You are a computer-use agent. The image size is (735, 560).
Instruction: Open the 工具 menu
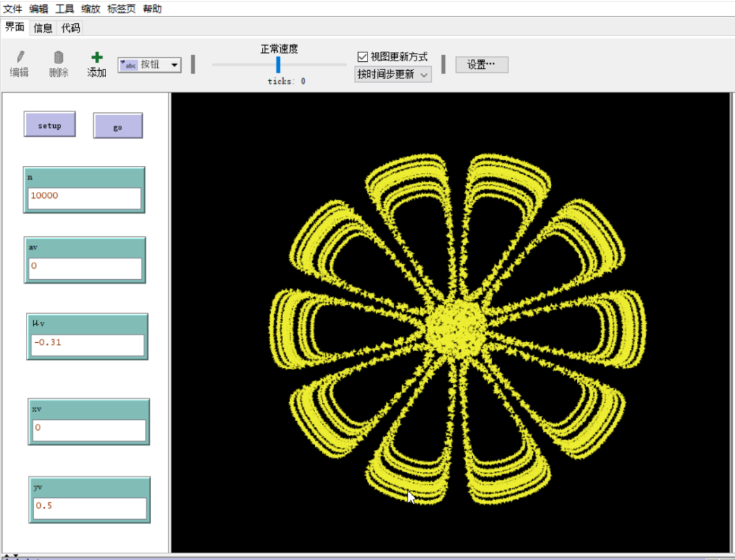pyautogui.click(x=65, y=9)
